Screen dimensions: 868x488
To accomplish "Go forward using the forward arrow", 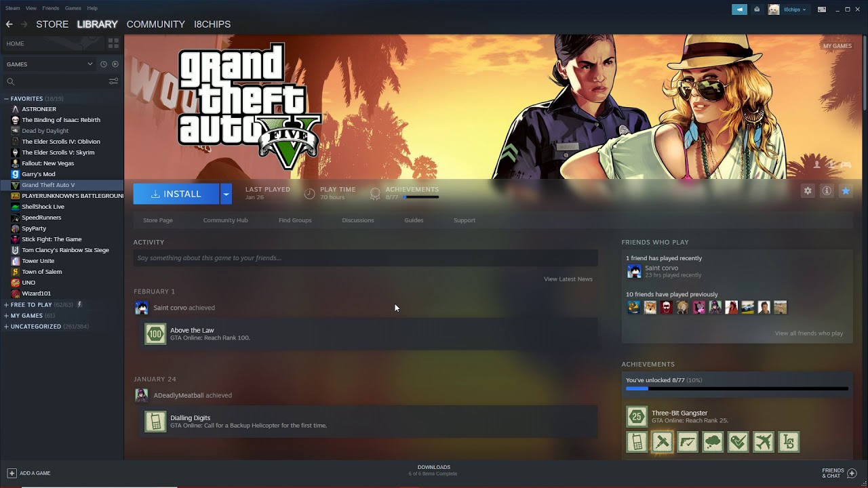I will (x=24, y=24).
